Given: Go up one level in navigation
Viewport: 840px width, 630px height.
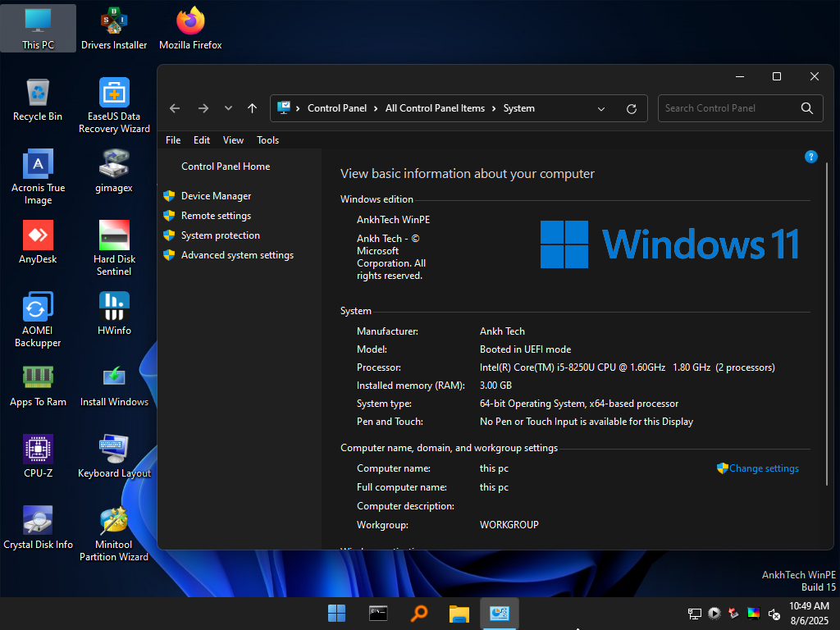Looking at the screenshot, I should tap(252, 108).
